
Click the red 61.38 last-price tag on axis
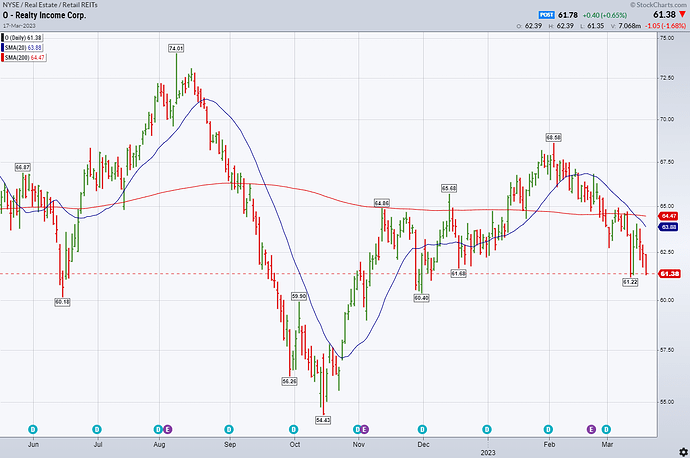pos(669,274)
